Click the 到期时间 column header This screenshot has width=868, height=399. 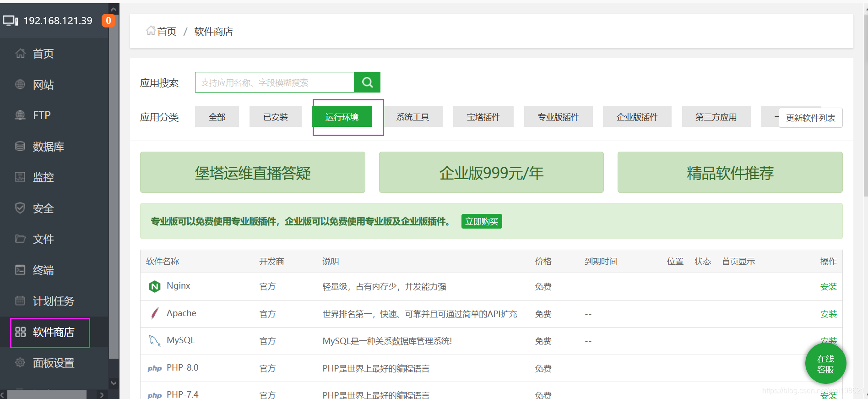[x=601, y=262]
